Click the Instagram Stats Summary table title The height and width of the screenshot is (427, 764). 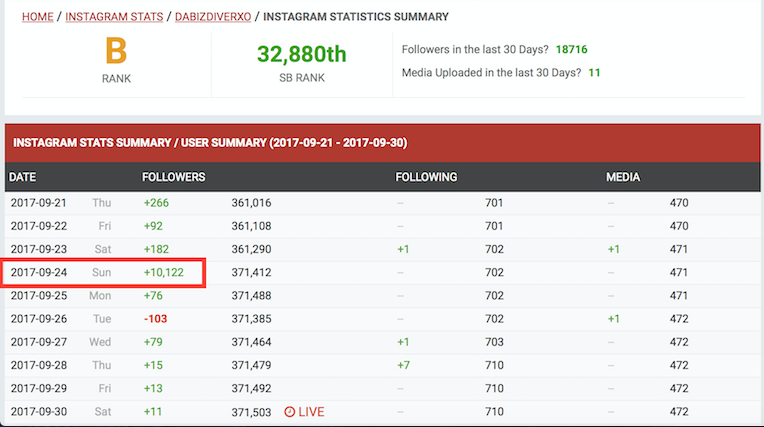(x=210, y=143)
